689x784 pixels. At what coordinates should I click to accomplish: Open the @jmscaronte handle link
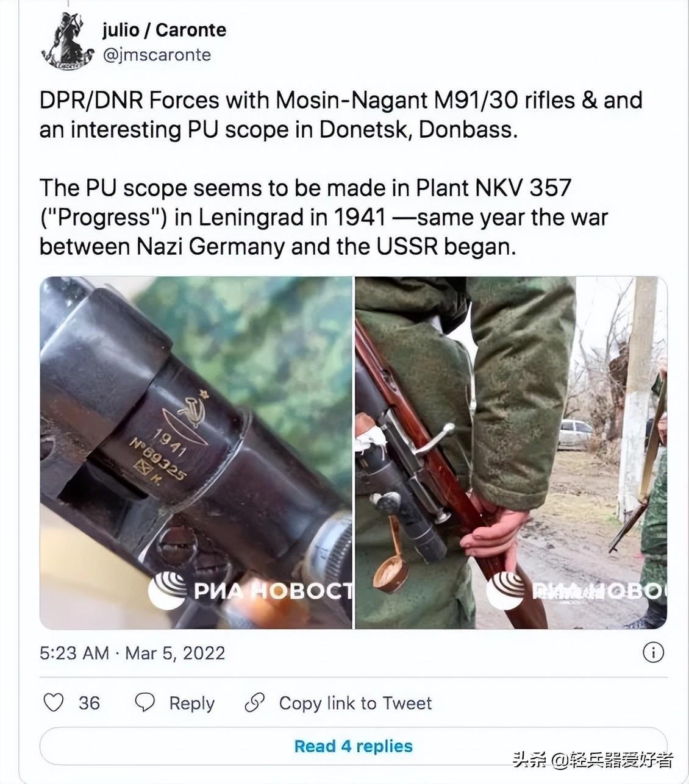(x=157, y=55)
